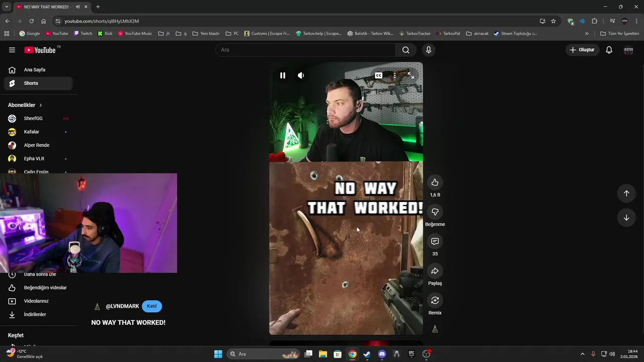Open SheefGG subscription channel
The image size is (644, 362).
(x=38, y=119)
